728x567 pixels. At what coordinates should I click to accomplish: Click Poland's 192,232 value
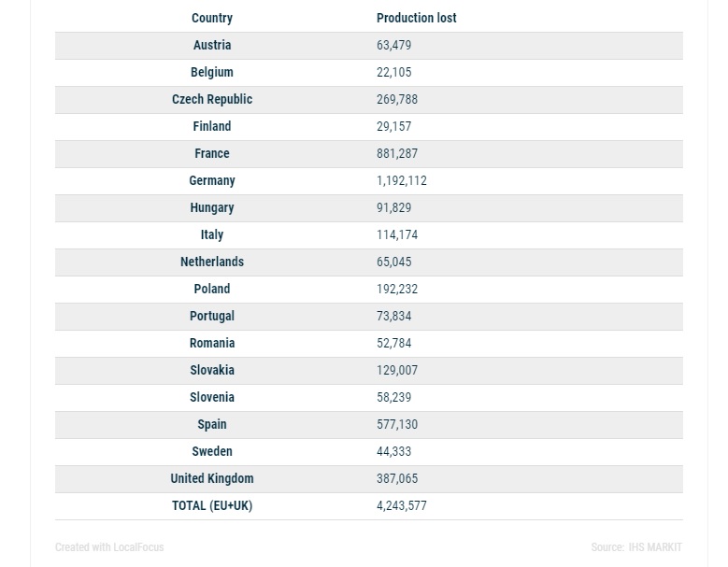[x=397, y=289]
